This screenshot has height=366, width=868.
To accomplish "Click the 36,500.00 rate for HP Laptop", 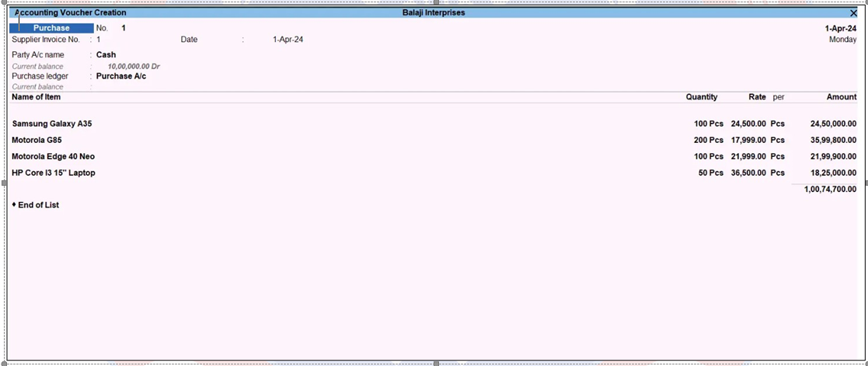I will coord(748,173).
